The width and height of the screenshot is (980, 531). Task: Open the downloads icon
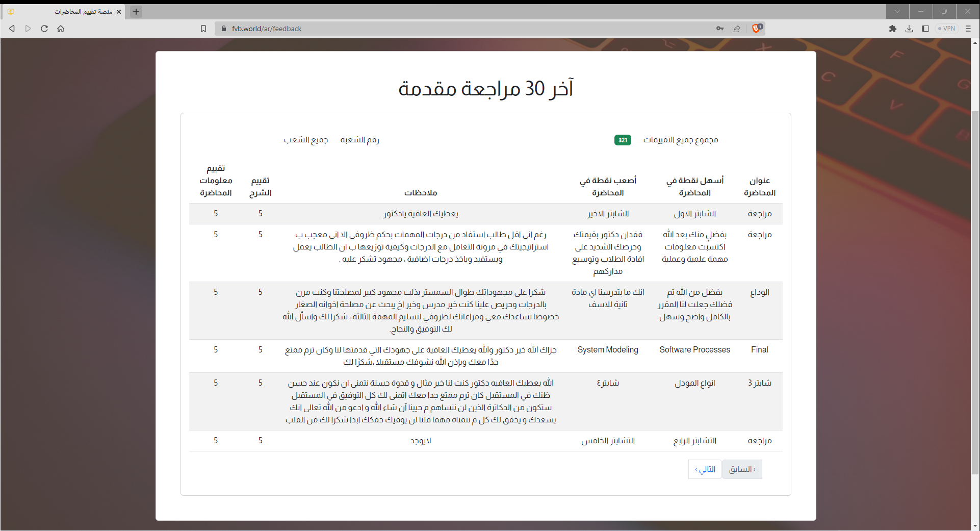tap(909, 29)
